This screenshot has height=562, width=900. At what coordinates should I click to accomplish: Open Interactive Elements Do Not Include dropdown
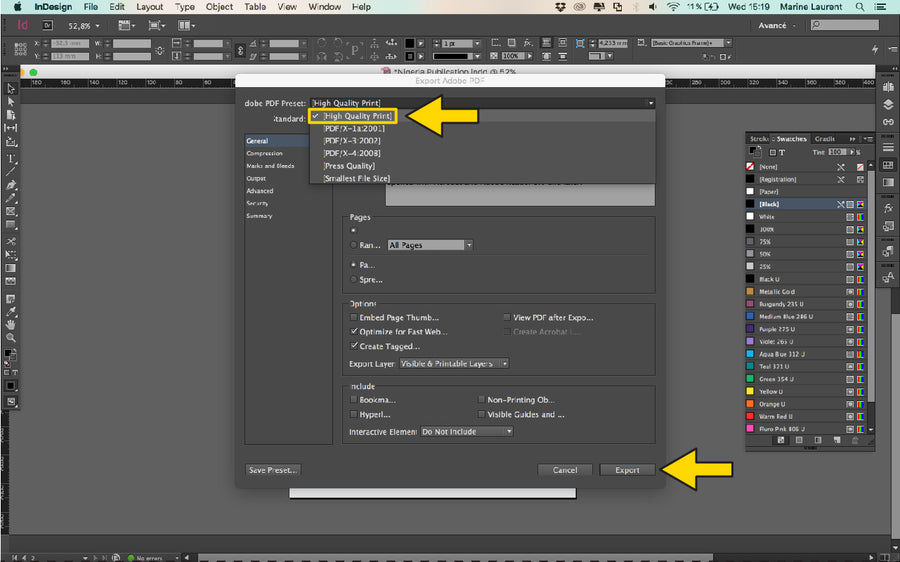point(467,431)
